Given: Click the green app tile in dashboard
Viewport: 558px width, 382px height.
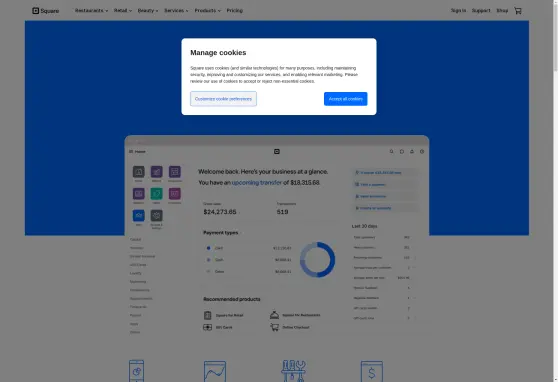Looking at the screenshot, I should [x=157, y=194].
